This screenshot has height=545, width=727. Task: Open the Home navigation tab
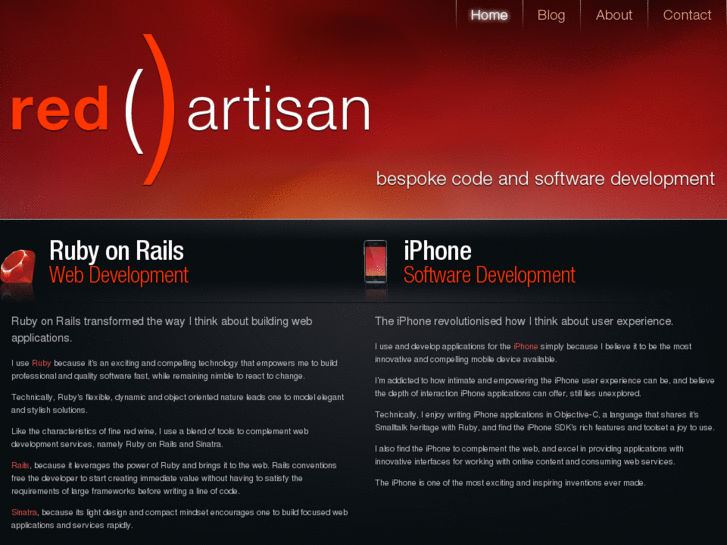tap(489, 15)
